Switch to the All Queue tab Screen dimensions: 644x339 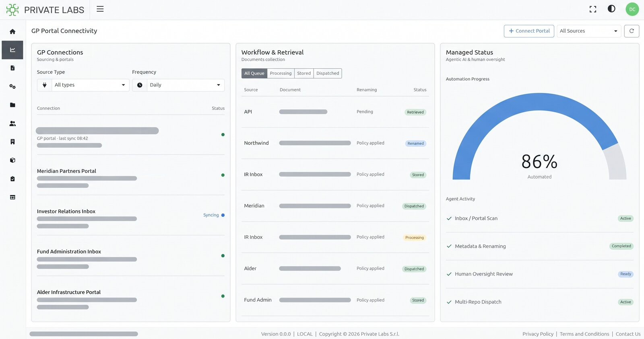click(254, 73)
